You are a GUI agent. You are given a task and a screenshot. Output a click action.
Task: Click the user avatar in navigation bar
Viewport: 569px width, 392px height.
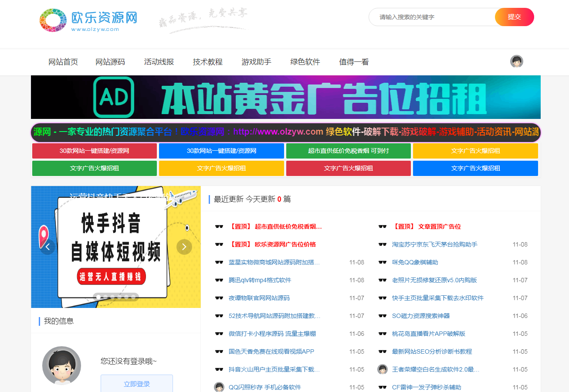tap(516, 61)
